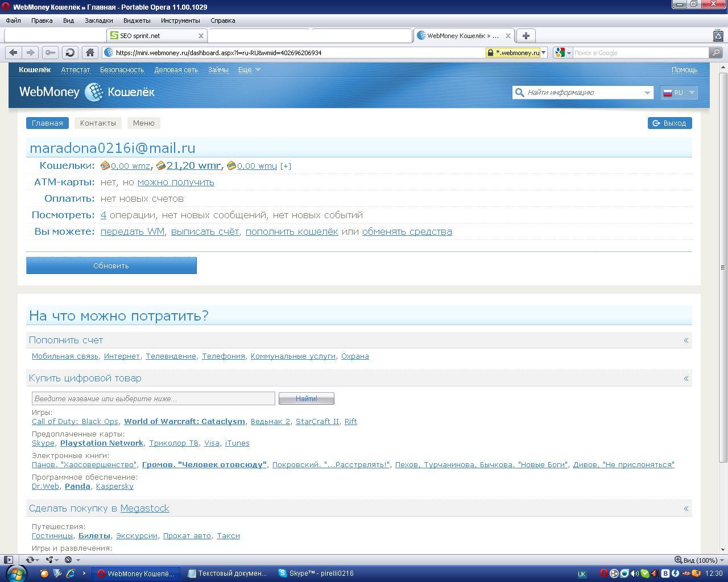Collapse the Сделать покупку в Megastock chevron

[x=686, y=509]
